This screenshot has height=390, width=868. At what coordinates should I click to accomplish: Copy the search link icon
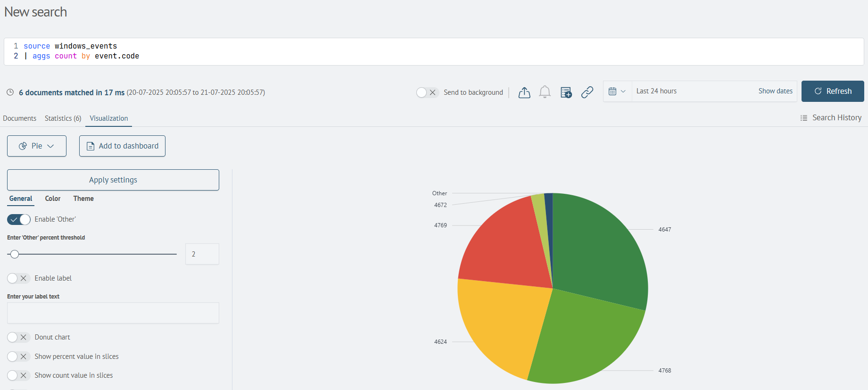coord(587,92)
